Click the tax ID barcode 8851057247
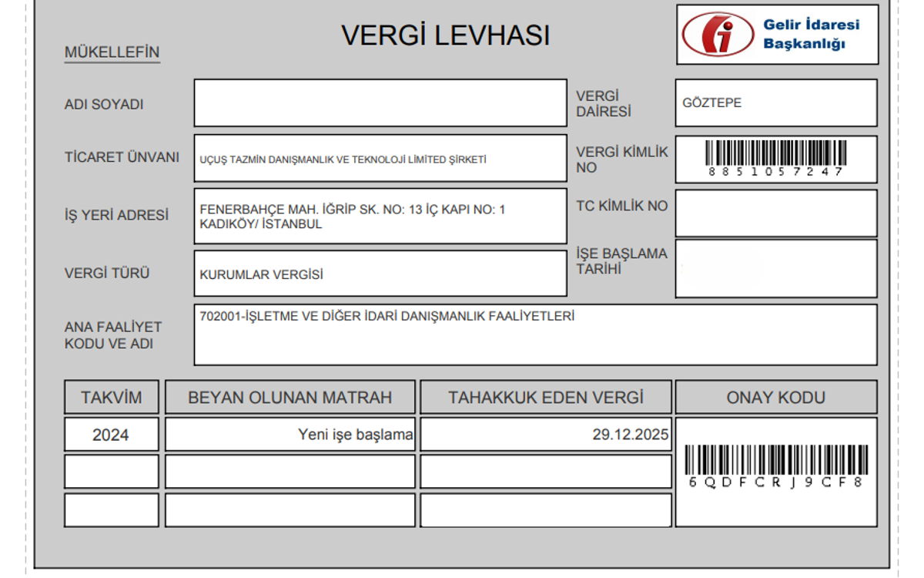This screenshot has width=924, height=578. click(776, 159)
